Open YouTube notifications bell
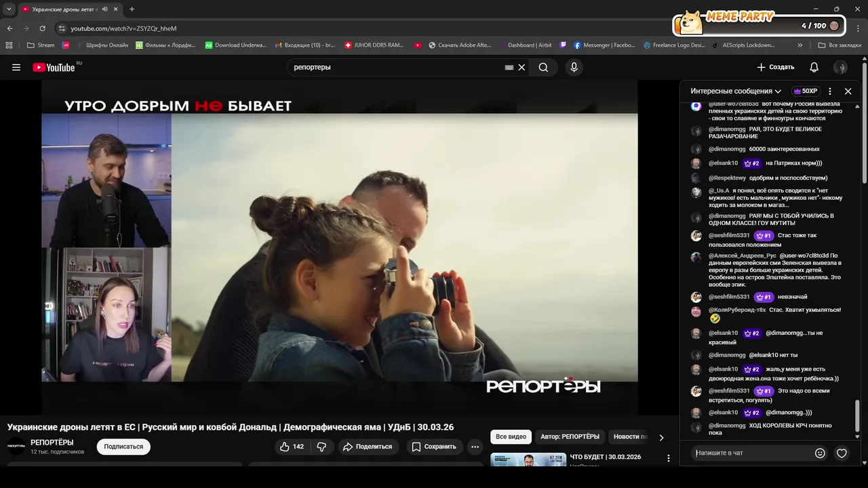 (814, 67)
